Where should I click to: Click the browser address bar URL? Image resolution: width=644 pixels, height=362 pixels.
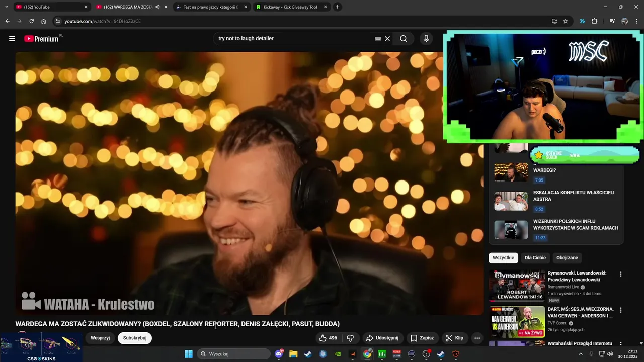(103, 21)
